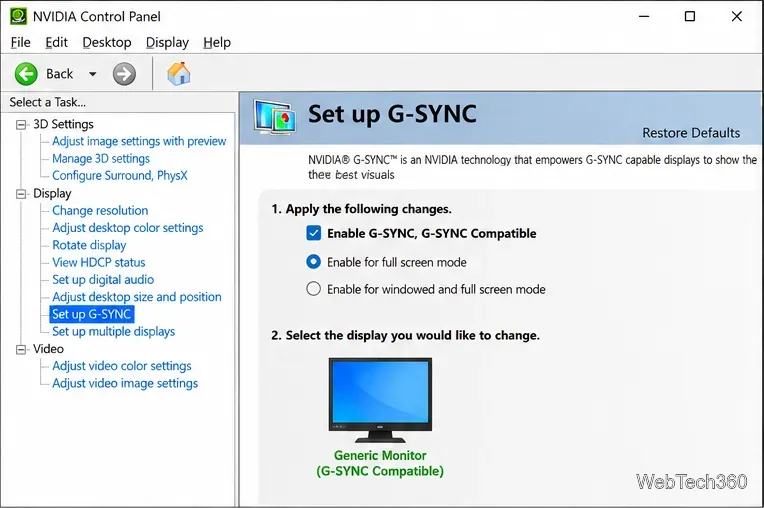The width and height of the screenshot is (764, 508).
Task: Maximize the NVIDIA Control Panel window
Action: (x=690, y=17)
